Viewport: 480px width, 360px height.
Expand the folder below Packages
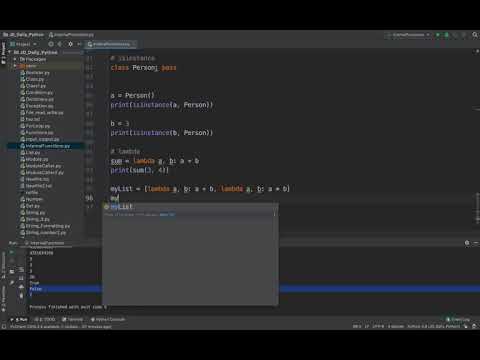pos(15,66)
